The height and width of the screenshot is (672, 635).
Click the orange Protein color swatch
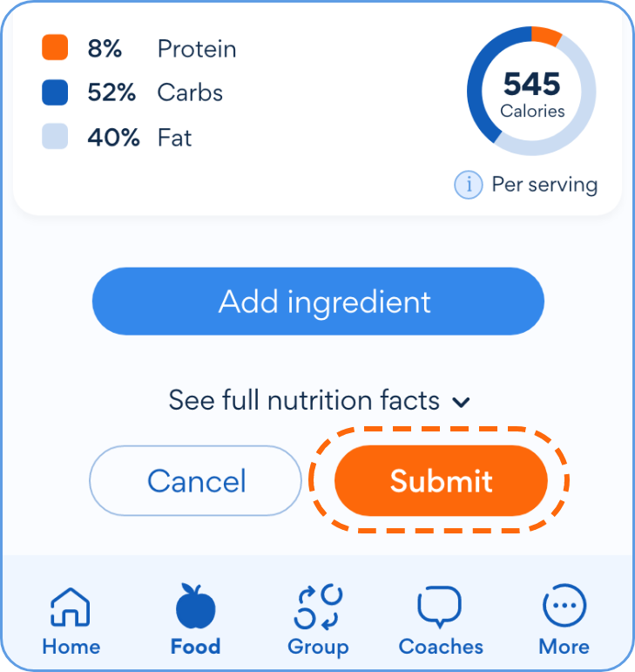55,48
